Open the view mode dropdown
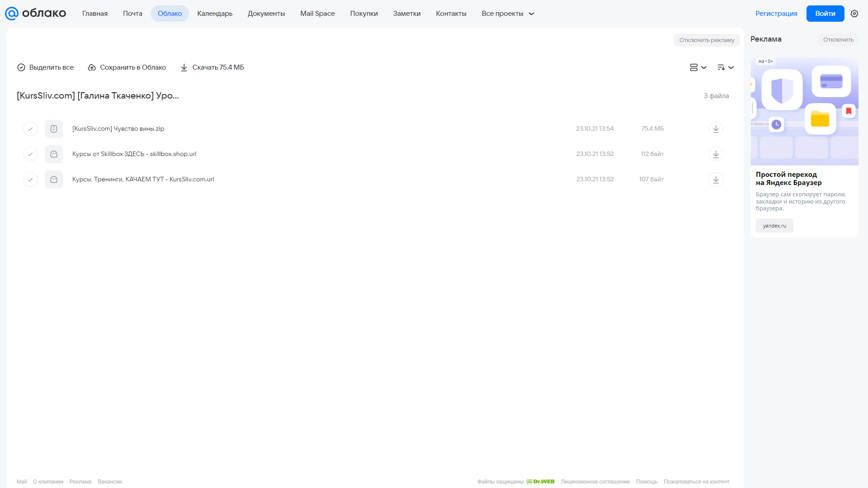 (x=698, y=67)
